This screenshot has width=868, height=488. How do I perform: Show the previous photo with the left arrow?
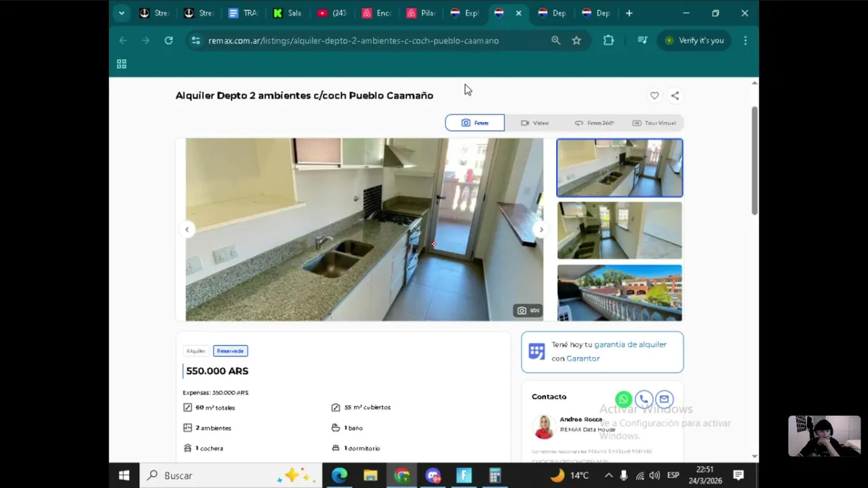[x=187, y=230]
